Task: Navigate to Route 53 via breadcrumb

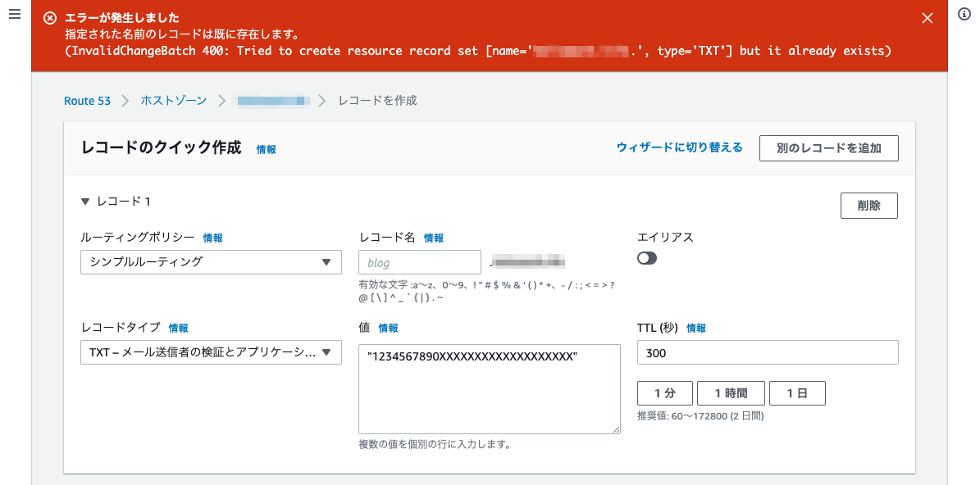Action: (x=87, y=100)
